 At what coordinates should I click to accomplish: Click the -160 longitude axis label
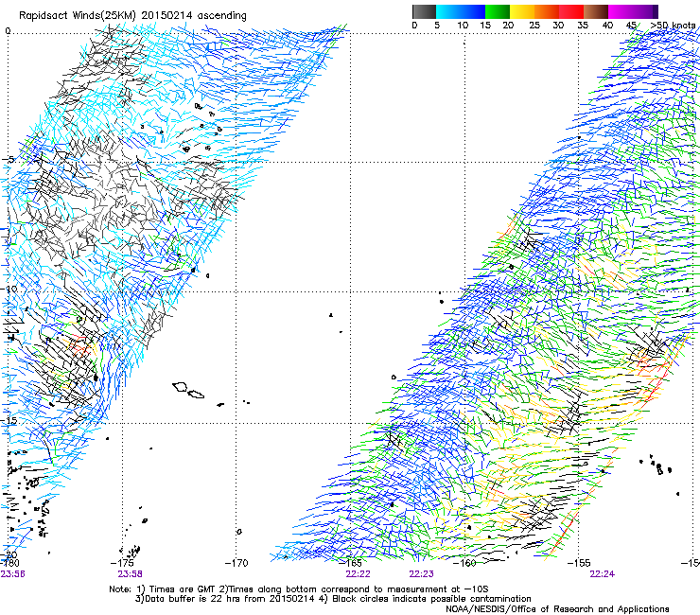point(464,563)
